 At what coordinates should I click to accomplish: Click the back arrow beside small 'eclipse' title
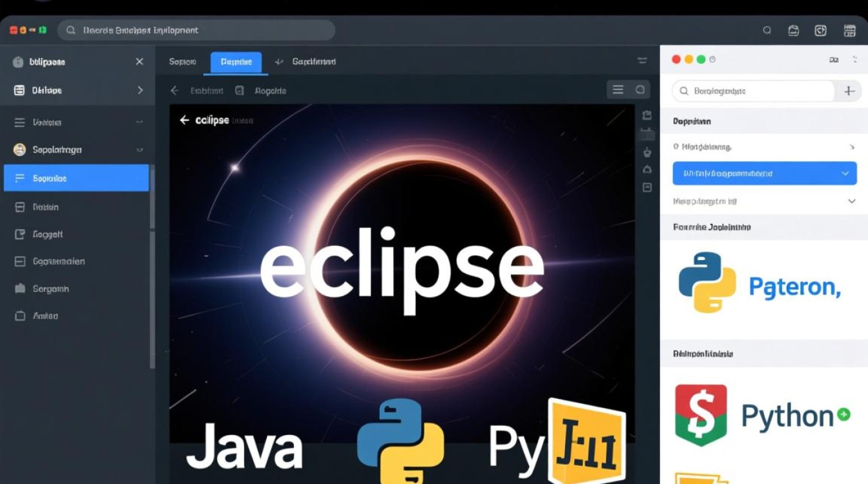click(x=184, y=120)
